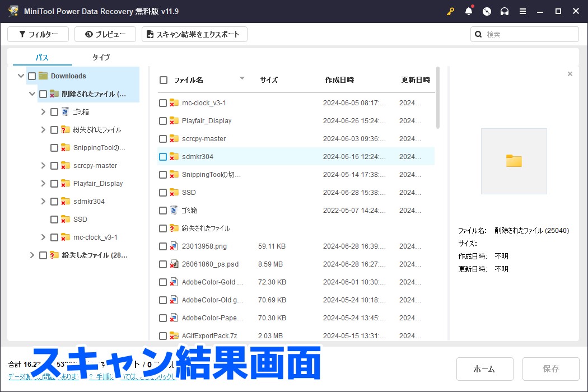Viewport: 588px width, 392px height.
Task: Click the ゴミ箱 recycle bin icon in tree
Action: pos(66,111)
